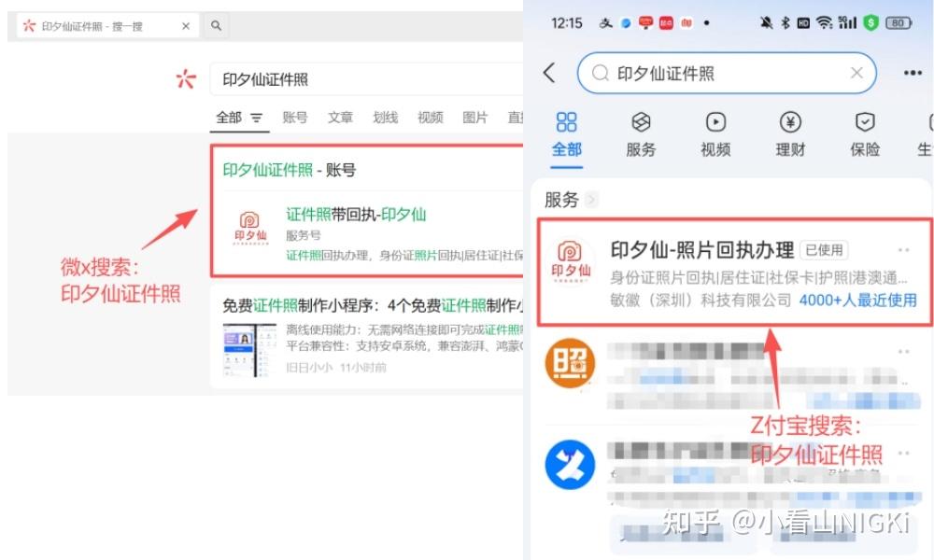The height and width of the screenshot is (560, 934).
Task: Switch to 划线 tab
Action: 386,118
